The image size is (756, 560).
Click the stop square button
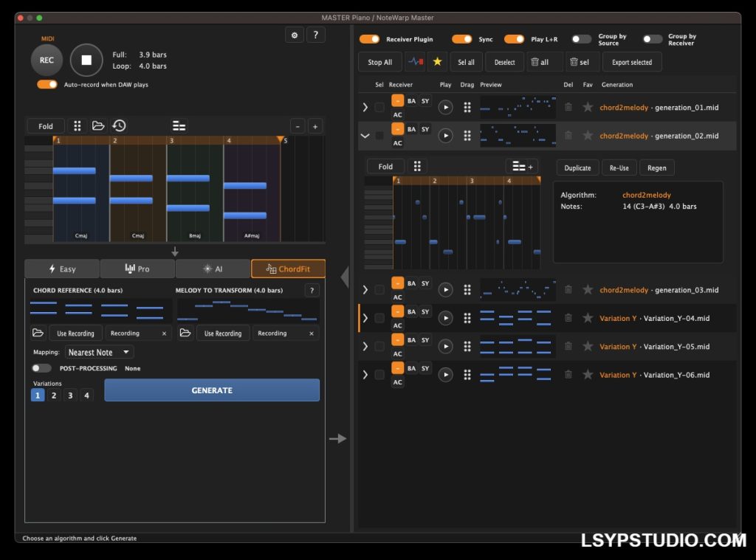coord(86,61)
